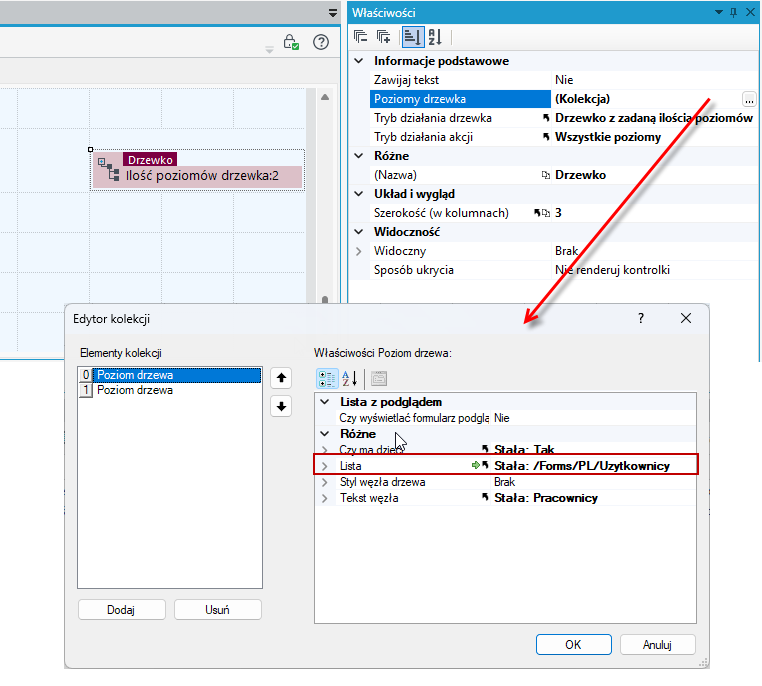Click the lock with checkmark icon
The image size is (762, 686).
coord(291,42)
